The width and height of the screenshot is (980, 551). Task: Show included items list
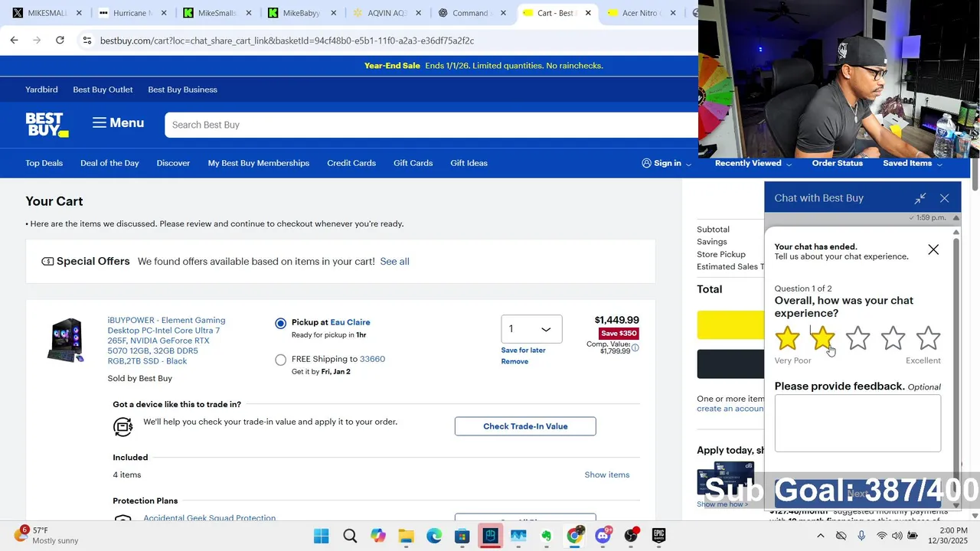point(607,474)
